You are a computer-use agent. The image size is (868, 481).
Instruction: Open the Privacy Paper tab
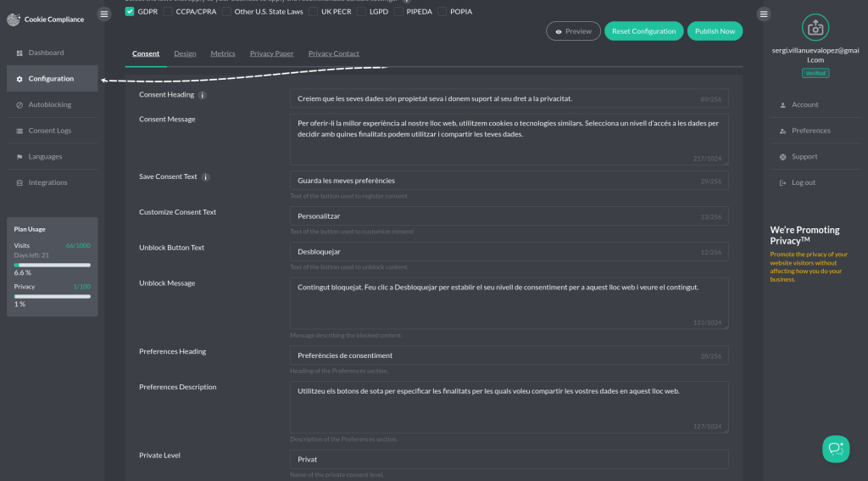tap(271, 53)
